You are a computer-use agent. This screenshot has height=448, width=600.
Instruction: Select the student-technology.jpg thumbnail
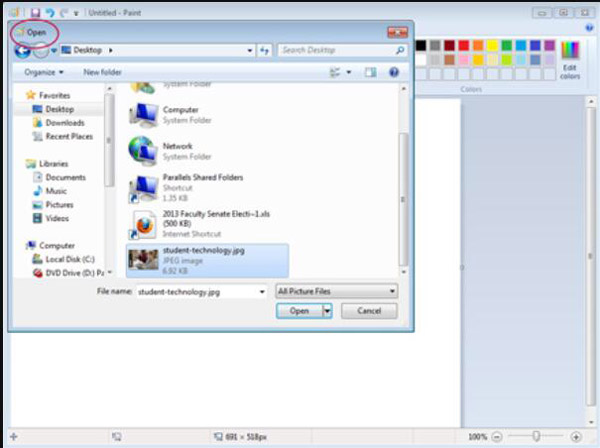pos(143,260)
